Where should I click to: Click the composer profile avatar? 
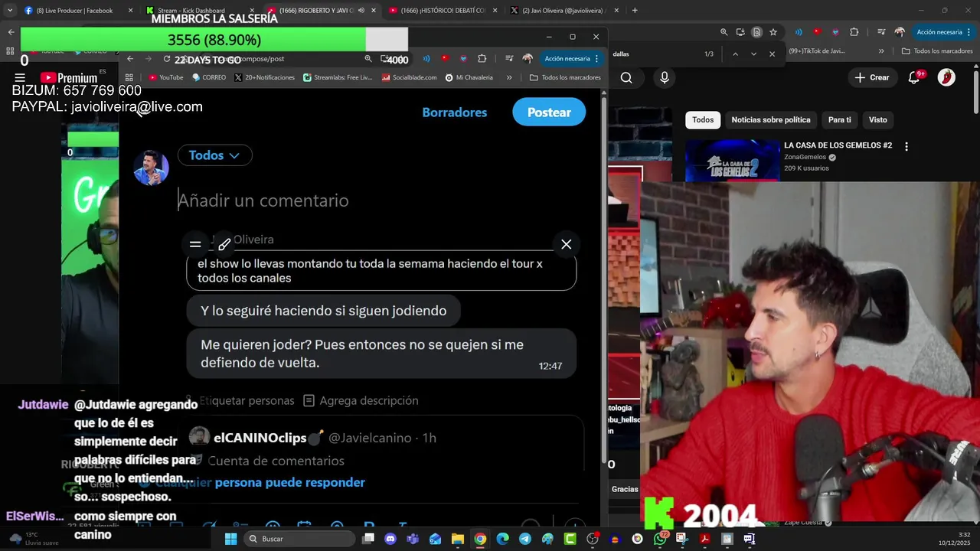click(x=151, y=168)
